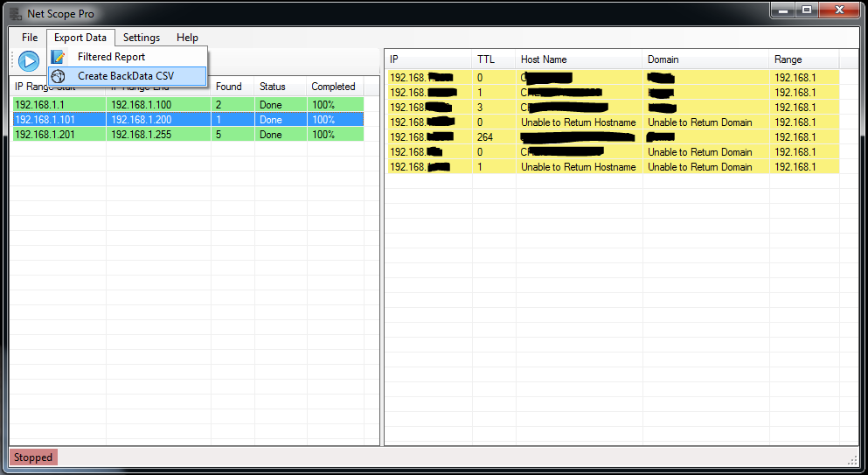
Task: Open the Help menu
Action: point(187,37)
